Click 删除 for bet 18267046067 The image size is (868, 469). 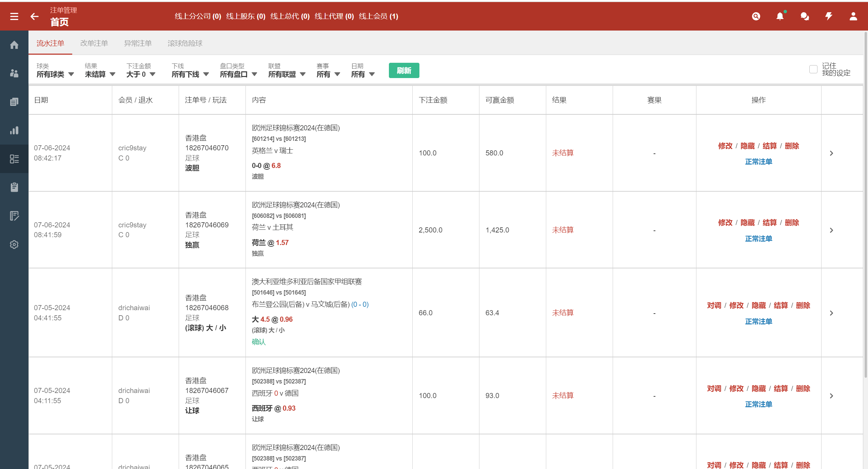pos(803,389)
